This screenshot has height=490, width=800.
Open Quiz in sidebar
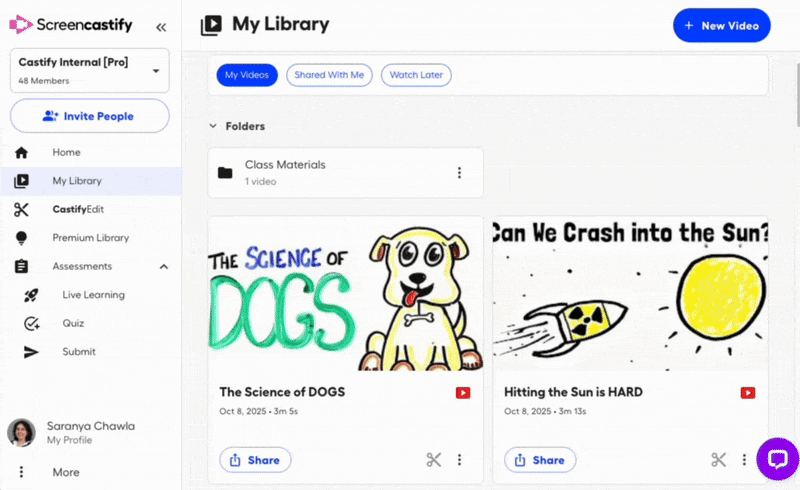click(73, 323)
